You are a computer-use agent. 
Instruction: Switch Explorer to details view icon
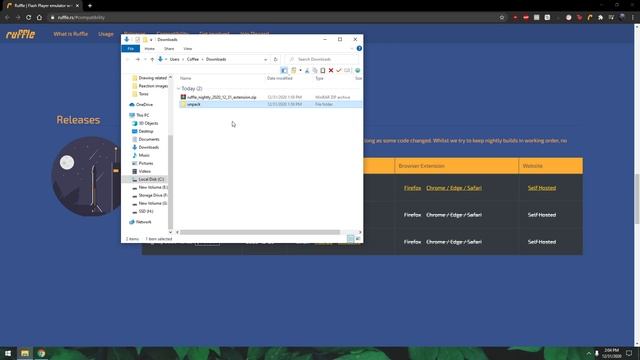(x=351, y=238)
